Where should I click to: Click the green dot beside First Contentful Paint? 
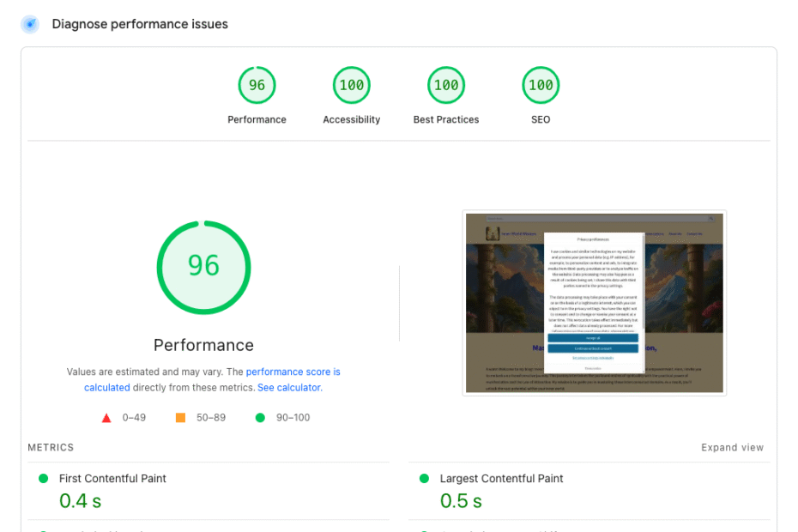tap(43, 479)
